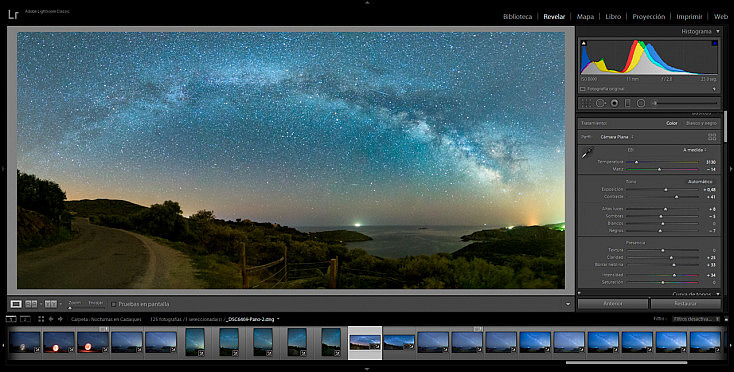Collapse the Histograma panel triangle

click(x=718, y=32)
